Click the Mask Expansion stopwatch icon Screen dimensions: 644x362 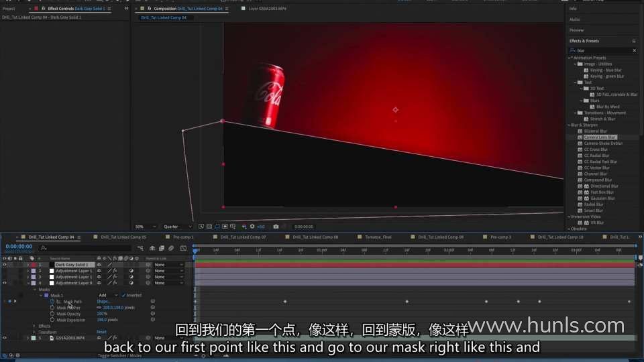click(52, 320)
